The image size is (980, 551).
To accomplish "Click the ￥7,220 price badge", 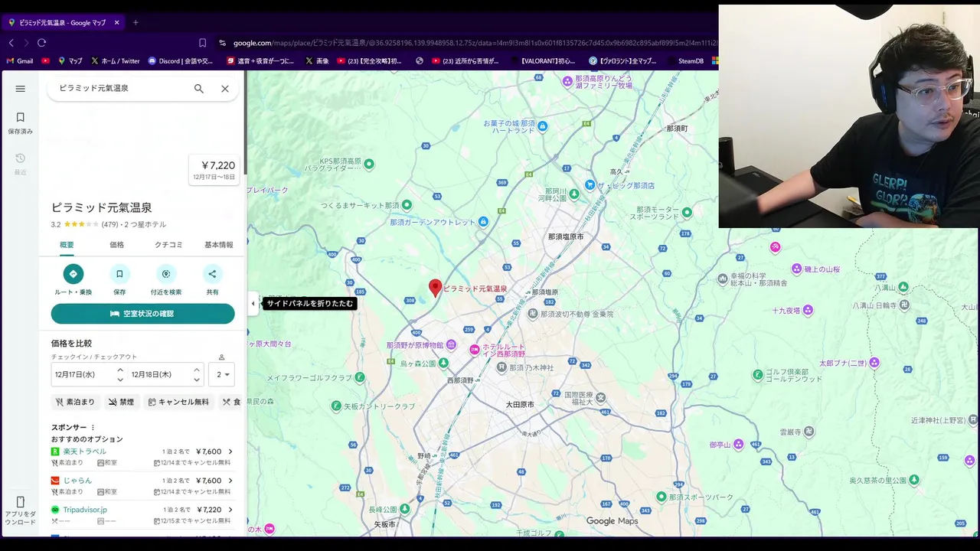I will pos(214,169).
